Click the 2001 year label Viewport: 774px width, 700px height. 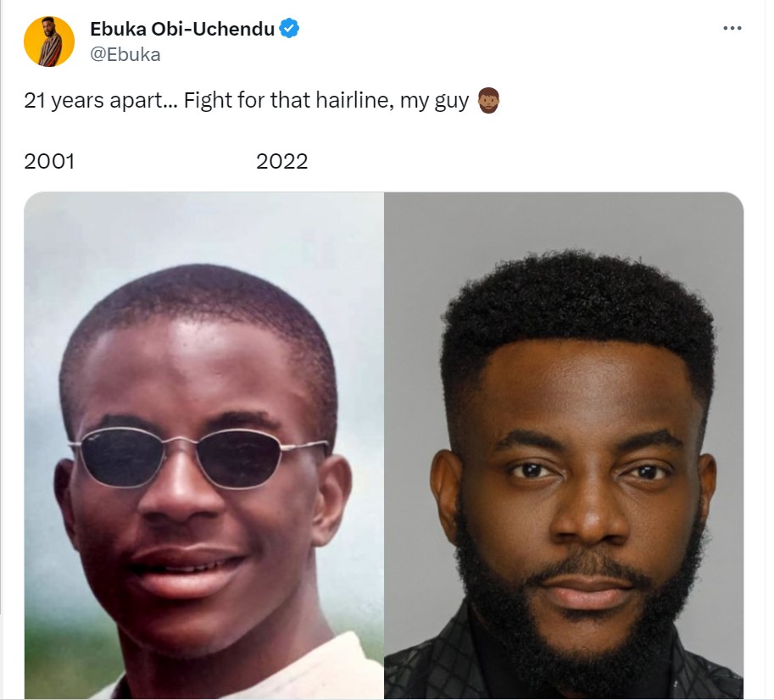(49, 161)
